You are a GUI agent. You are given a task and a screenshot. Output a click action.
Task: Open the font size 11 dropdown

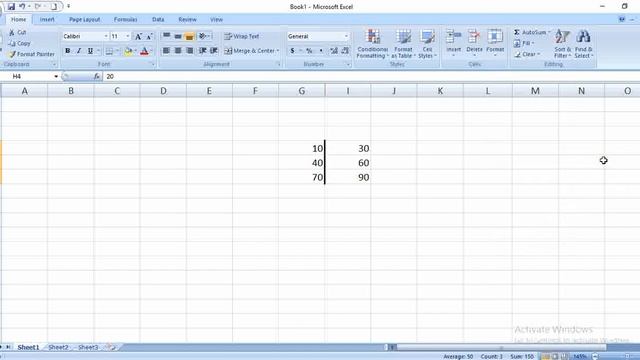pos(128,36)
